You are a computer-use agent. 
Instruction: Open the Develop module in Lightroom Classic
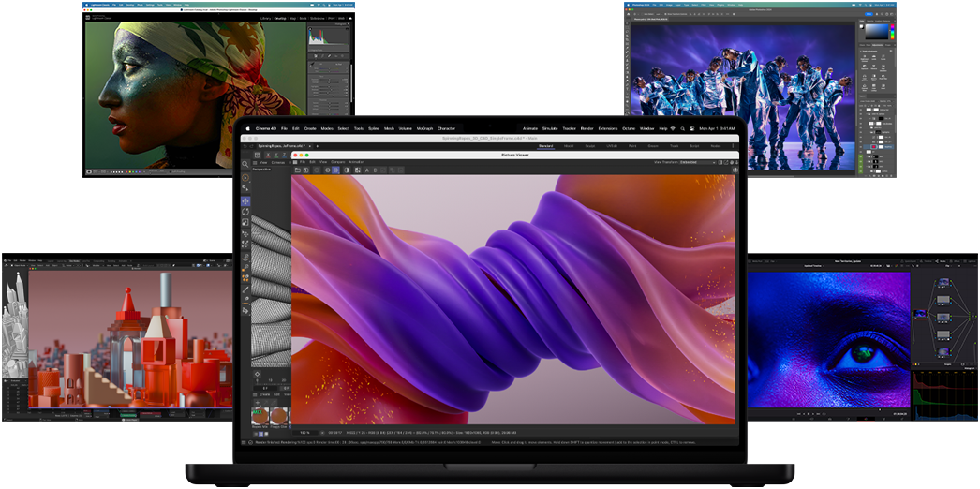click(x=280, y=18)
